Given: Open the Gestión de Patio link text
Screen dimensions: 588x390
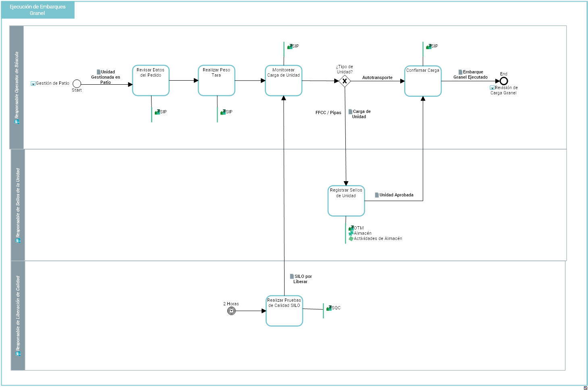Looking at the screenshot, I should click(x=53, y=83).
